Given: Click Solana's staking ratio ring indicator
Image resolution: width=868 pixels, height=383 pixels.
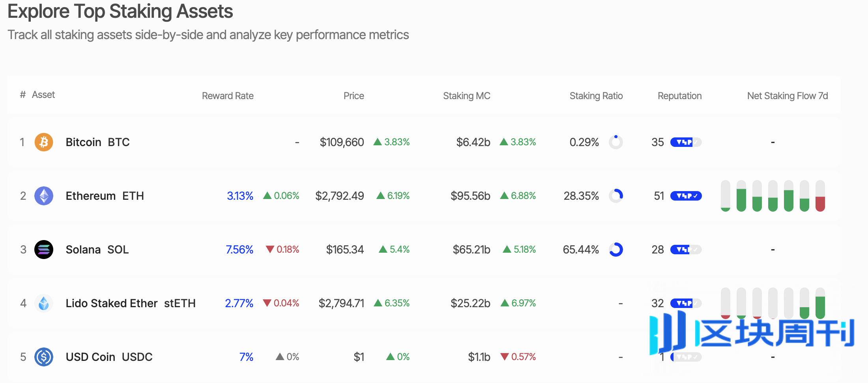Looking at the screenshot, I should (616, 250).
